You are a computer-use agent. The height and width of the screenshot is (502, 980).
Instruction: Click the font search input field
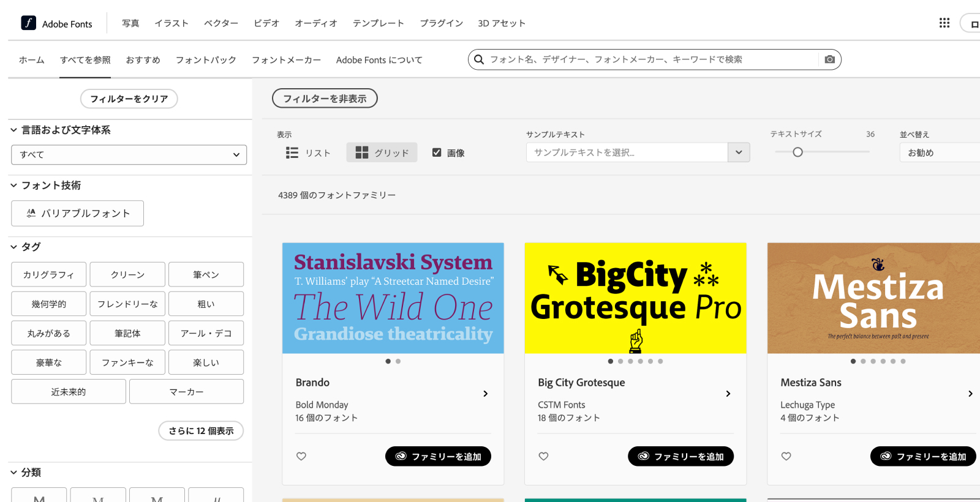(x=649, y=59)
